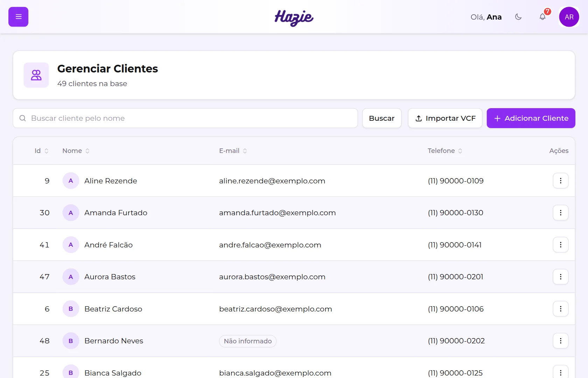Image resolution: width=588 pixels, height=378 pixels.
Task: Open actions menu for Aline Rezende
Action: 561,181
